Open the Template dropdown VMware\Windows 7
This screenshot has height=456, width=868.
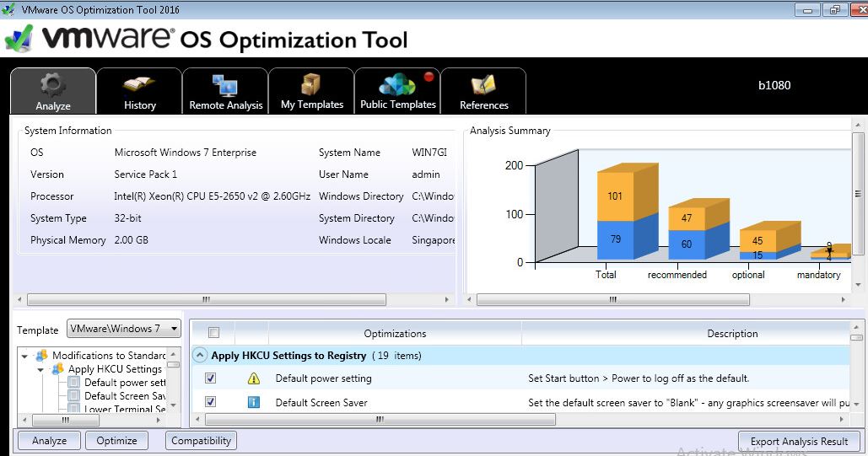(124, 329)
